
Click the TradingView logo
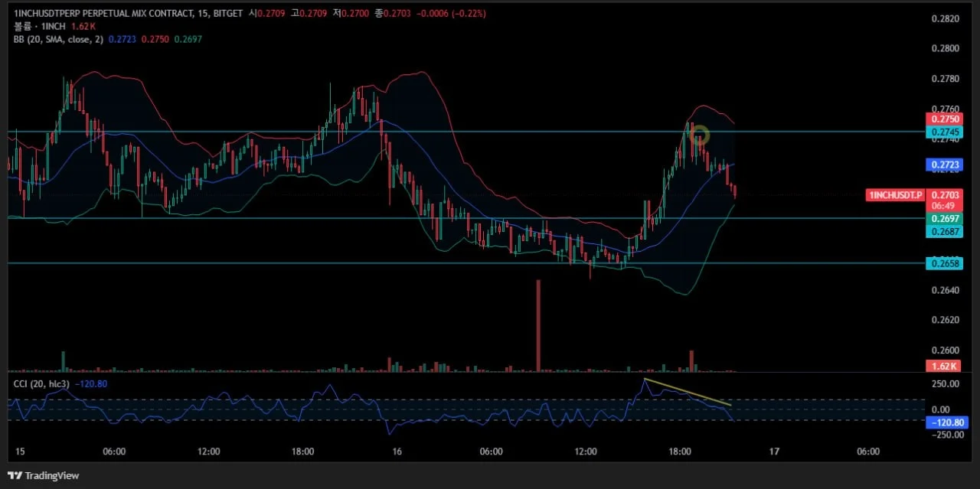pos(44,476)
